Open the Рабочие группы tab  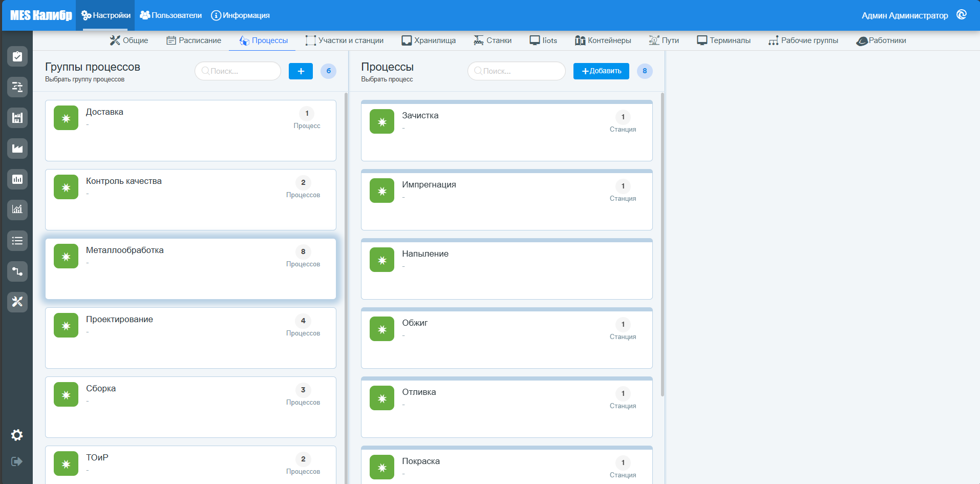pyautogui.click(x=803, y=40)
